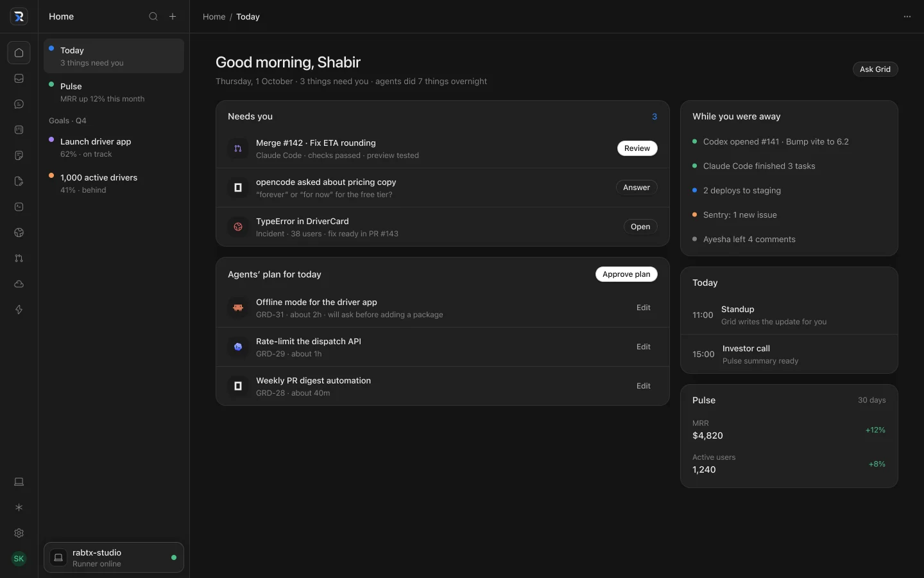The image size is (924, 578).
Task: Open the Home icon in the sidebar rail
Action: (19, 53)
